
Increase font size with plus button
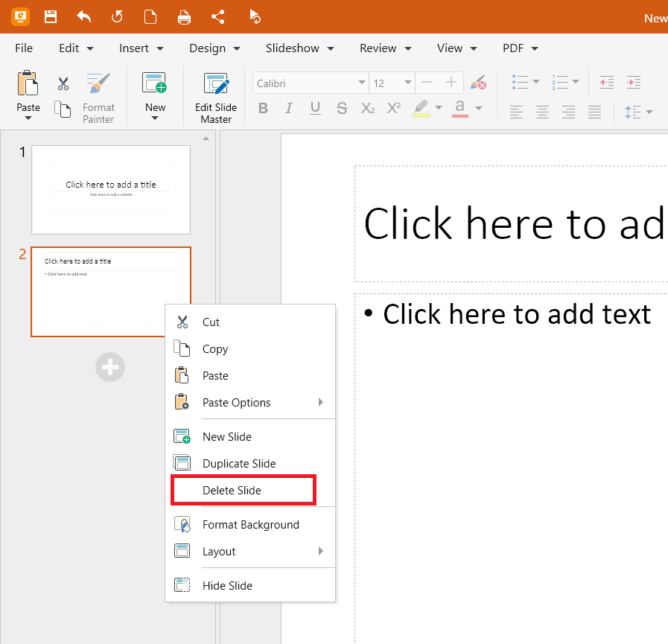click(x=451, y=82)
